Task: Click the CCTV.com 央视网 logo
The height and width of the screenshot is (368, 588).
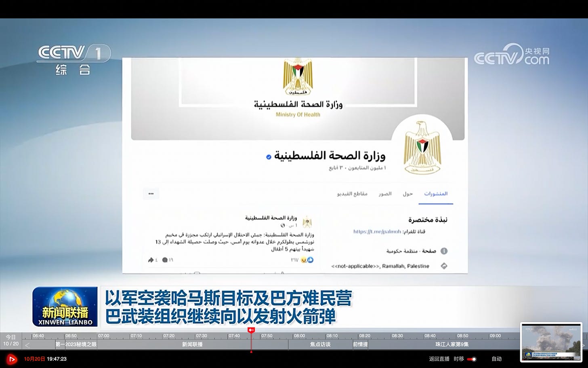Action: coord(512,55)
